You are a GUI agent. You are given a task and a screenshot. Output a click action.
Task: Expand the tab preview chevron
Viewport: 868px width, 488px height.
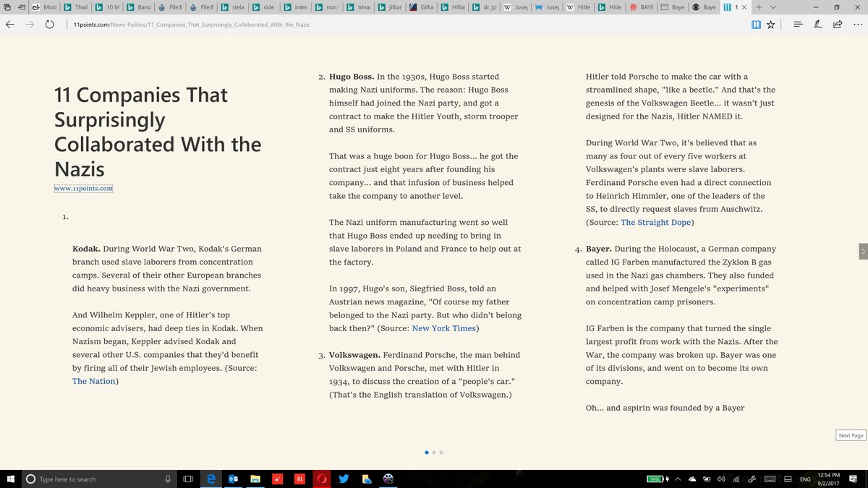(x=773, y=7)
